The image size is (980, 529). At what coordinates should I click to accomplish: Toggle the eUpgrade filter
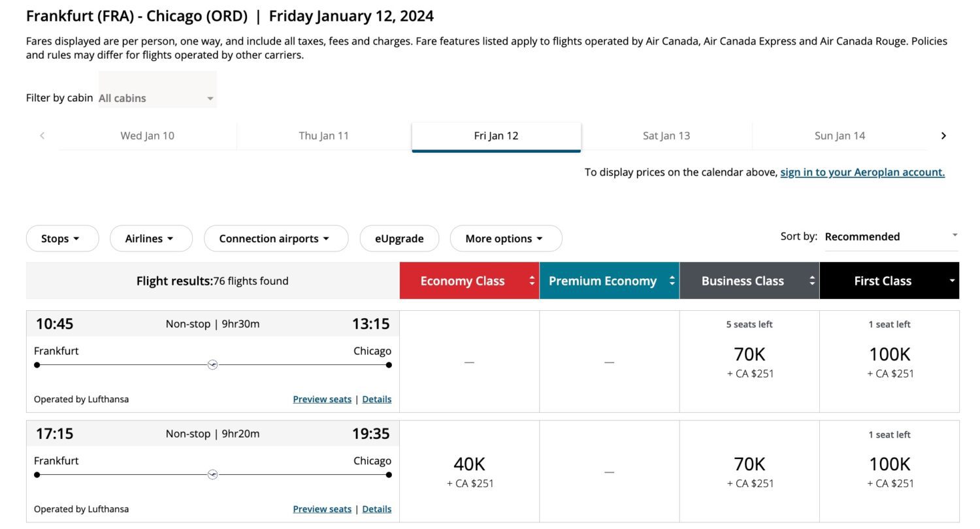click(399, 238)
